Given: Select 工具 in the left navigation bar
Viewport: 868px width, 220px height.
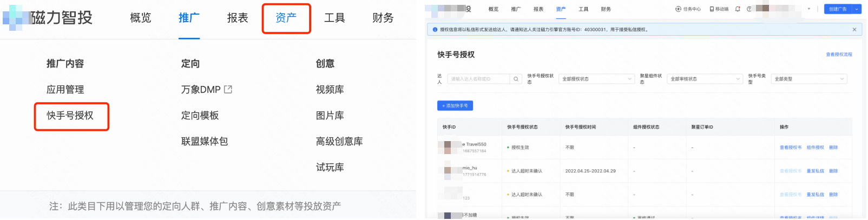Looking at the screenshot, I should click(334, 18).
